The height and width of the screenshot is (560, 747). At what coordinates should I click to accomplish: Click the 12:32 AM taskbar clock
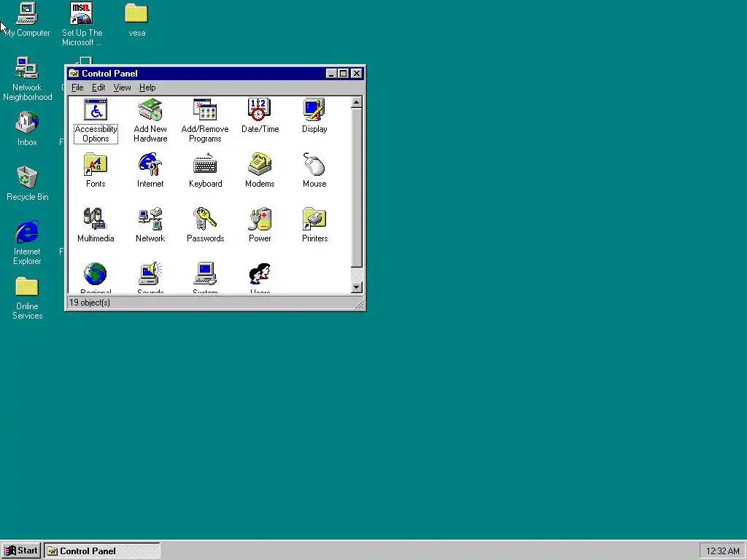[x=722, y=551]
